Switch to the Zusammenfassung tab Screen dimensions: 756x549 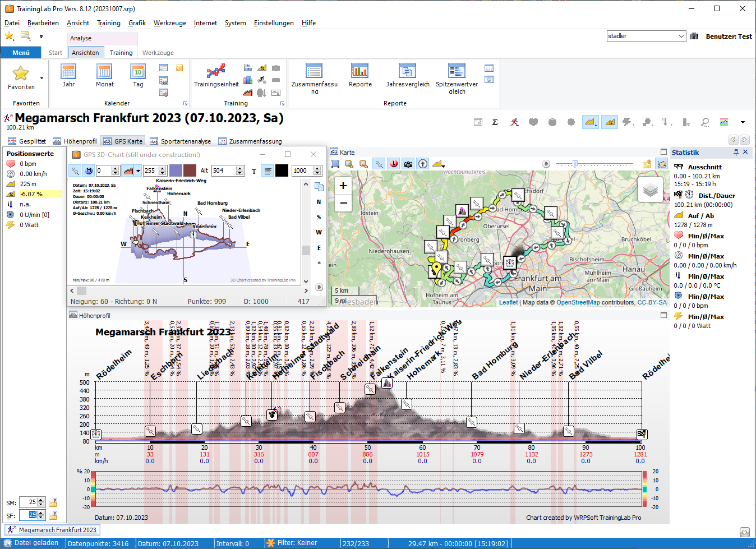point(250,141)
